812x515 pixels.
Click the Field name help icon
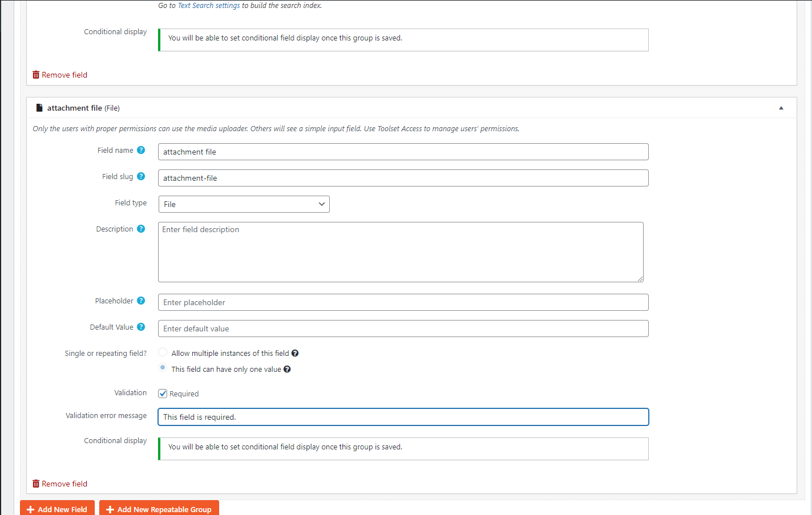141,150
